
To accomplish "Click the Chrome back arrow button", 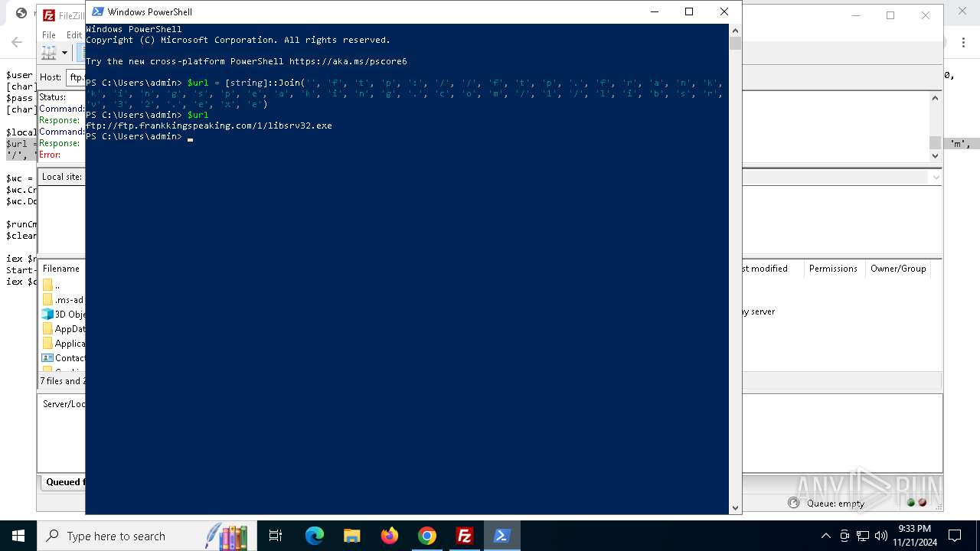I will (17, 43).
